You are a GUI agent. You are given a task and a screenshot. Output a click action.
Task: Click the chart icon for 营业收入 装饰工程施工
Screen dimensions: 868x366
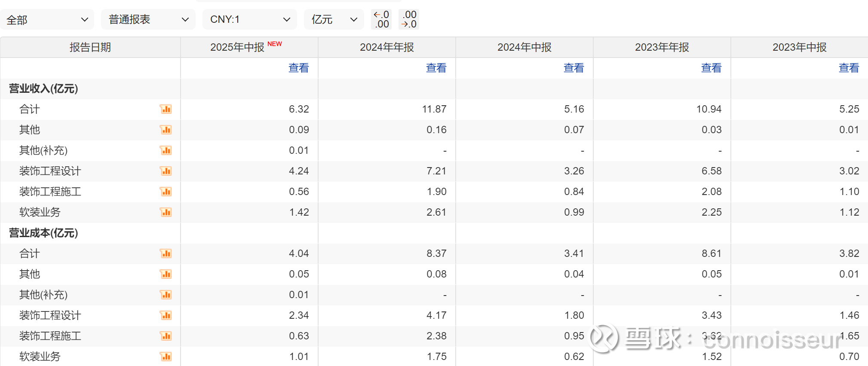[166, 192]
